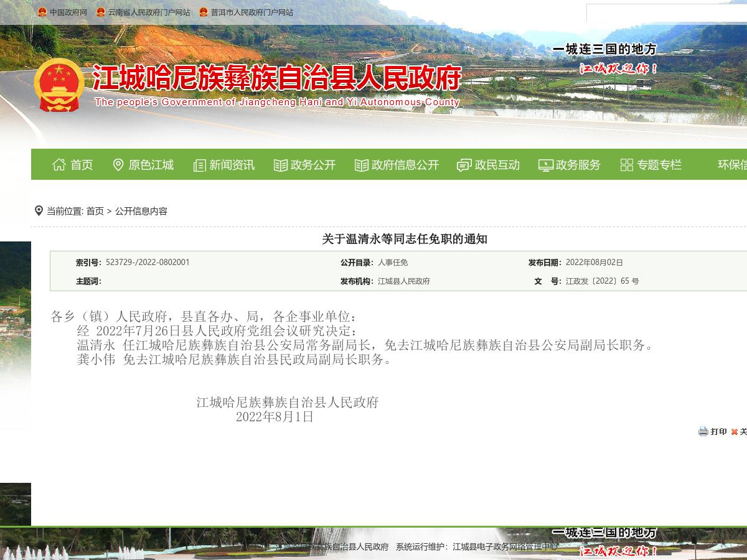The height and width of the screenshot is (560, 747).
Task: Click the line starting 龚小伟 免去
Action: point(235,360)
